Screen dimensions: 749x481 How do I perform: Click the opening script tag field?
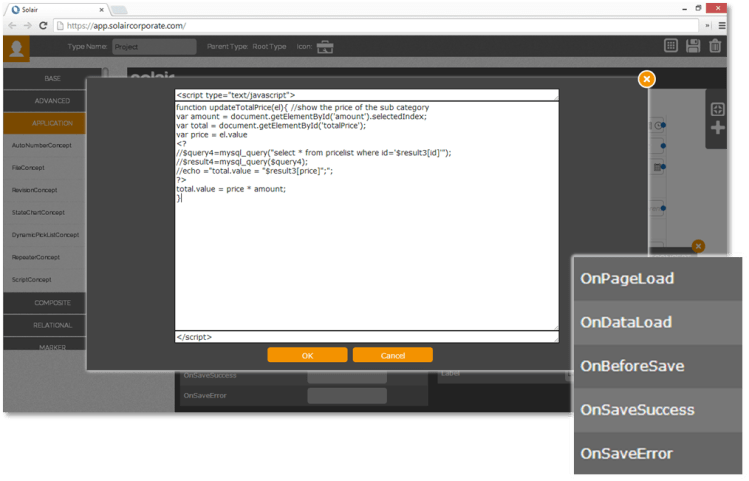(x=367, y=95)
